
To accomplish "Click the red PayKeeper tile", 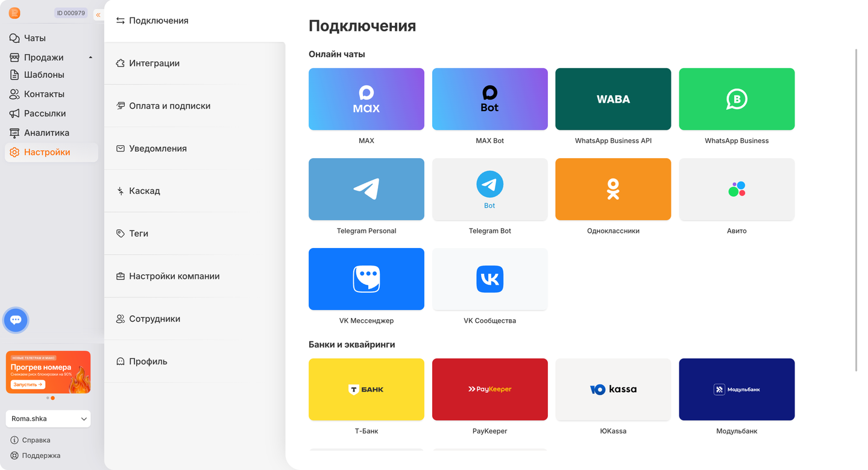I will point(490,389).
